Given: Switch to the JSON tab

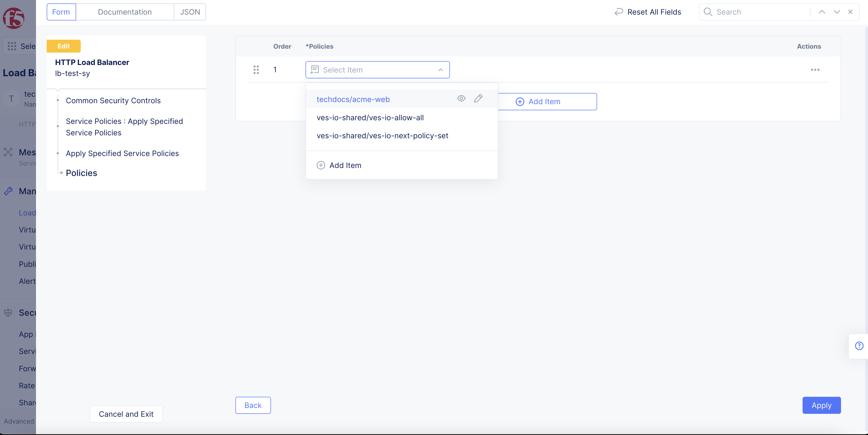Looking at the screenshot, I should pos(190,12).
